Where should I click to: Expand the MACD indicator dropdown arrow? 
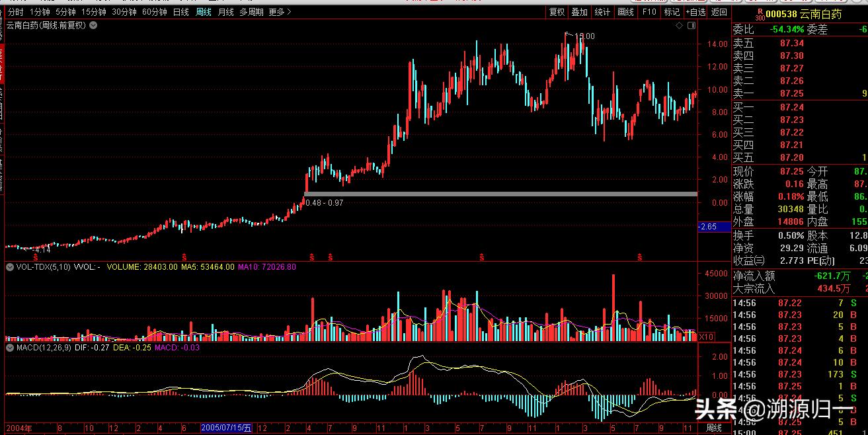pos(10,347)
